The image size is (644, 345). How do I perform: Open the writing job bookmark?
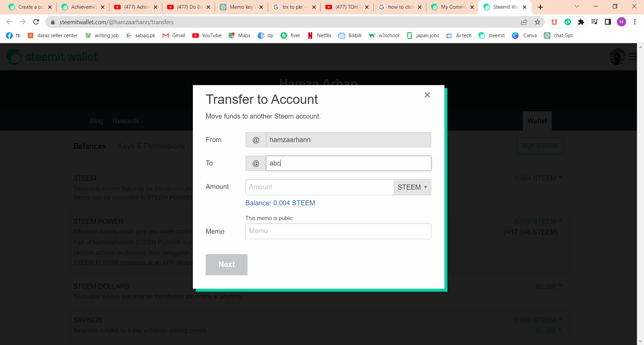(x=102, y=36)
